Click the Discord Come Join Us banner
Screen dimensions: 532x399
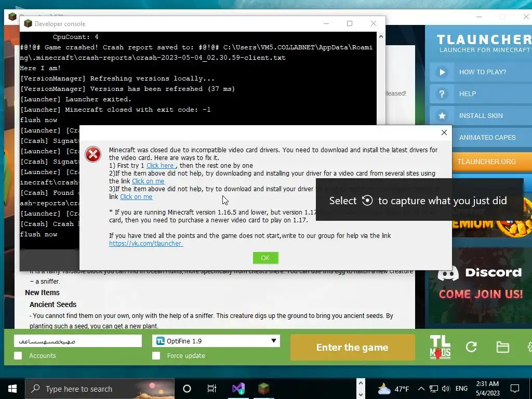481,285
